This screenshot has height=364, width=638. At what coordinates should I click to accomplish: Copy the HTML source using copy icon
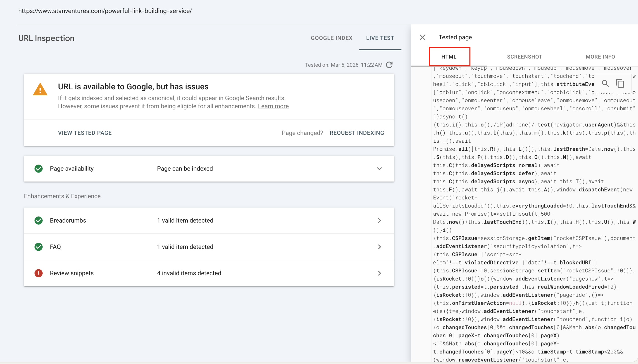(x=620, y=83)
